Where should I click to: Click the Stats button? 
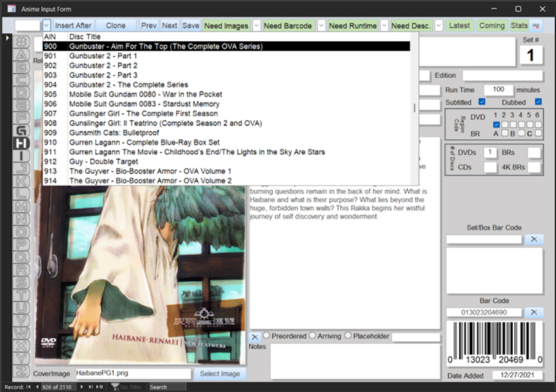tap(519, 25)
